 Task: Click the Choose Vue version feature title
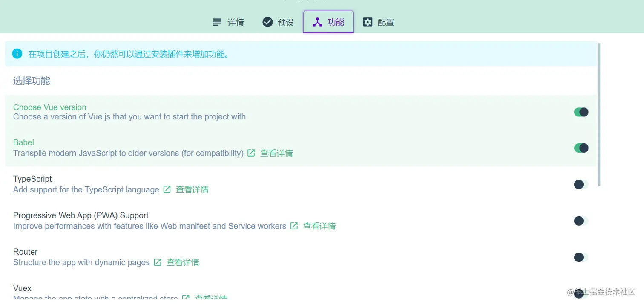(x=50, y=107)
